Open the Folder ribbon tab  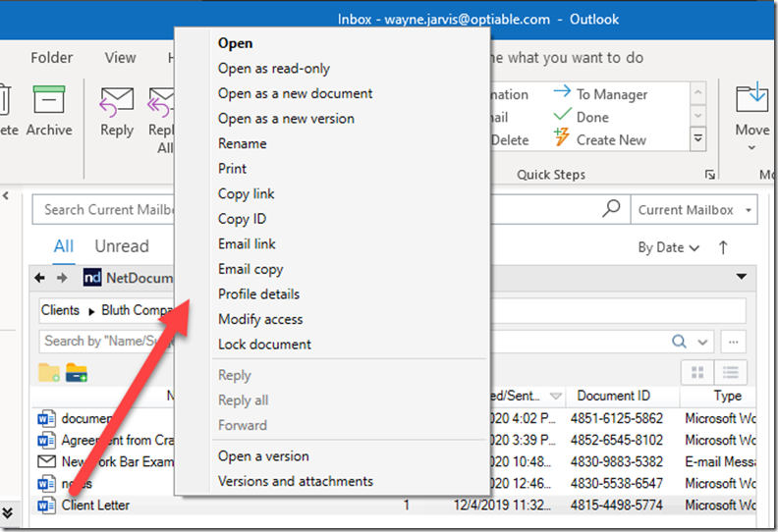tap(52, 58)
